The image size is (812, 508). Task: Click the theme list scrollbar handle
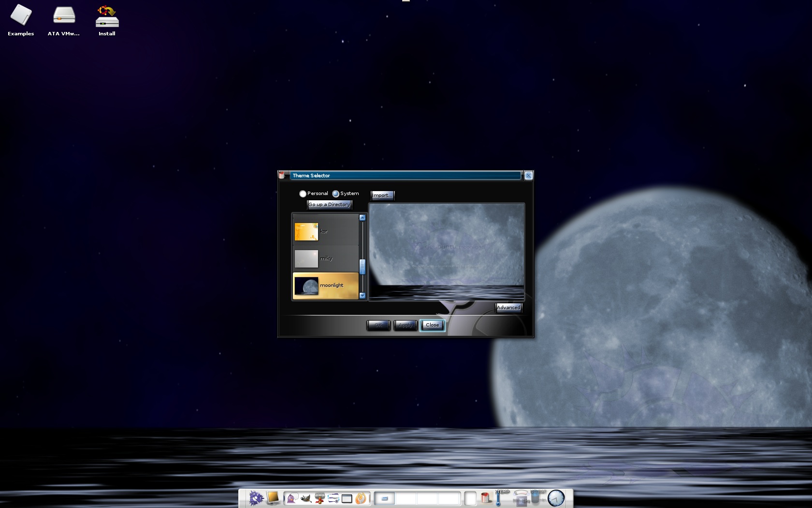click(362, 267)
